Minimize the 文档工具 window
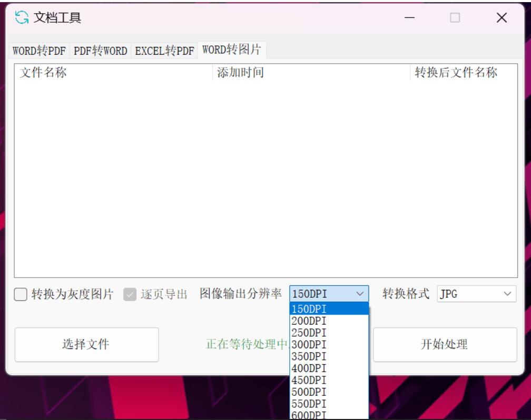The image size is (531, 420). (409, 17)
